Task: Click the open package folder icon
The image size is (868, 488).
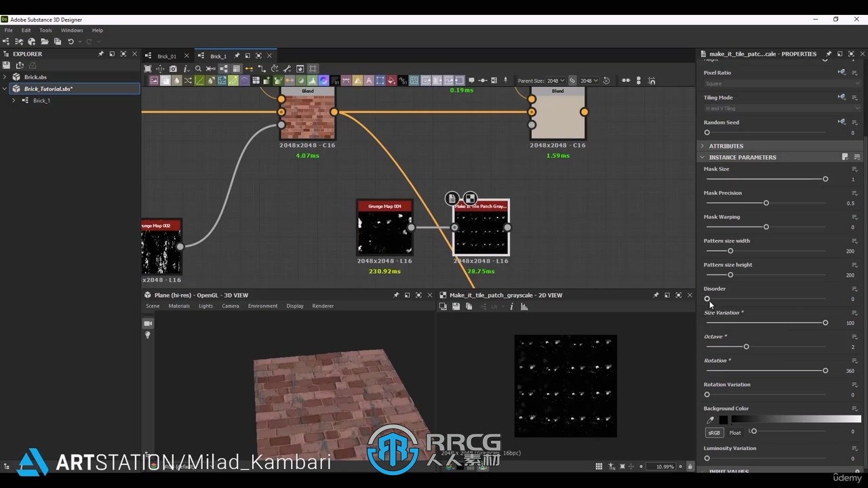Action: (x=44, y=41)
